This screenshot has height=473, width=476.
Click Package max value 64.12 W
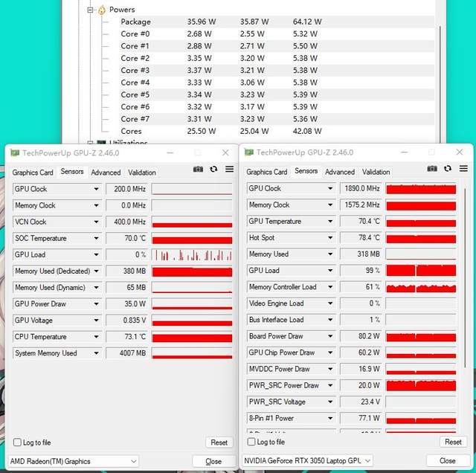(307, 22)
